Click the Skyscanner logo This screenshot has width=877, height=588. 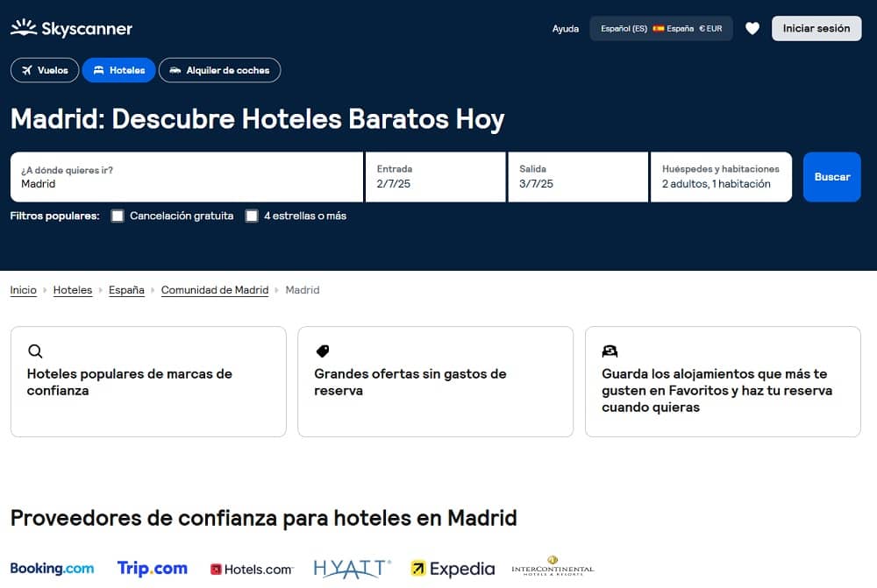coord(71,28)
